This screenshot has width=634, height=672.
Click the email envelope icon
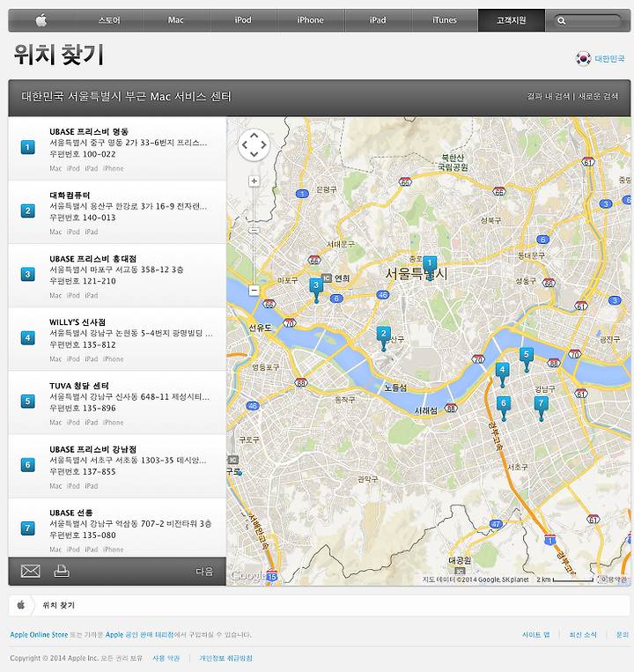tap(31, 571)
